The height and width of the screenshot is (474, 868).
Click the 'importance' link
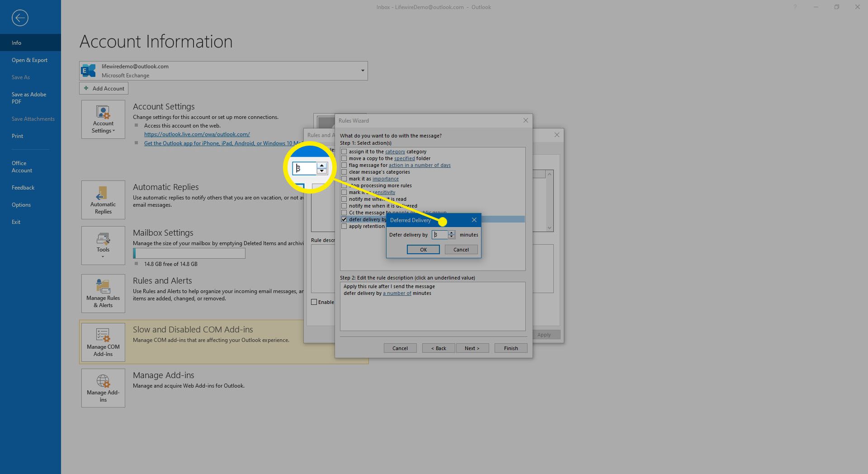coord(386,179)
